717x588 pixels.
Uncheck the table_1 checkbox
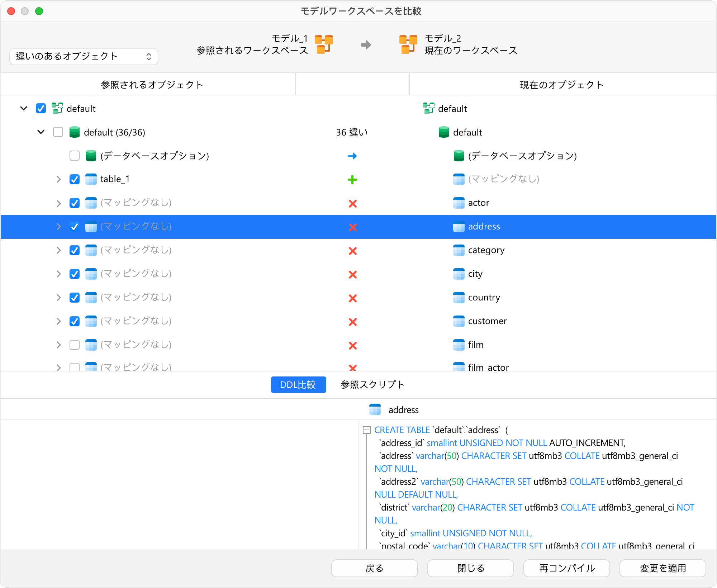75,179
